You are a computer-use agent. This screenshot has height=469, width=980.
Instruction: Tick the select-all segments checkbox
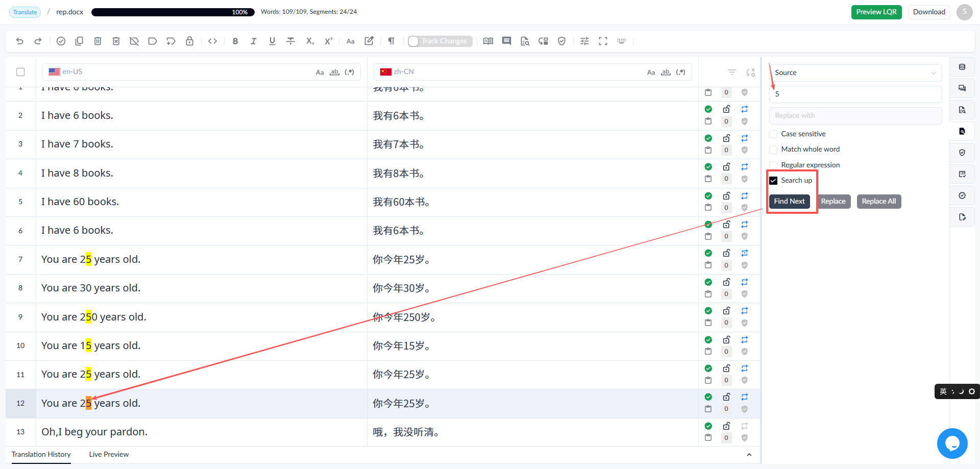[20, 72]
